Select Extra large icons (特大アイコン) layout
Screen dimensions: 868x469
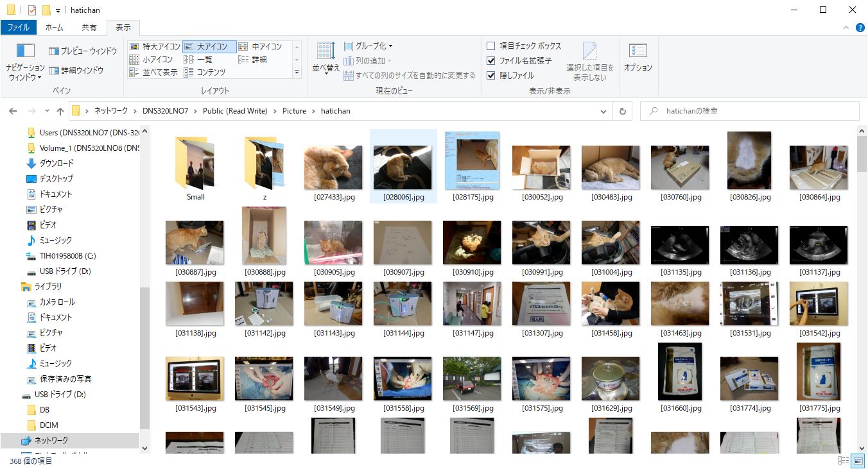click(x=155, y=46)
